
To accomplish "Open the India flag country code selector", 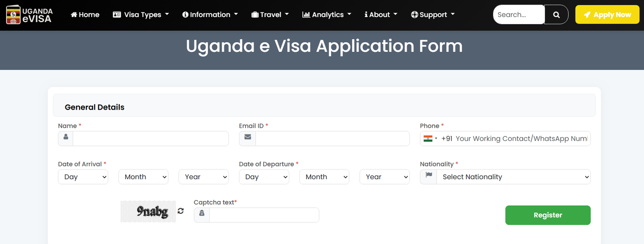I will [x=431, y=138].
